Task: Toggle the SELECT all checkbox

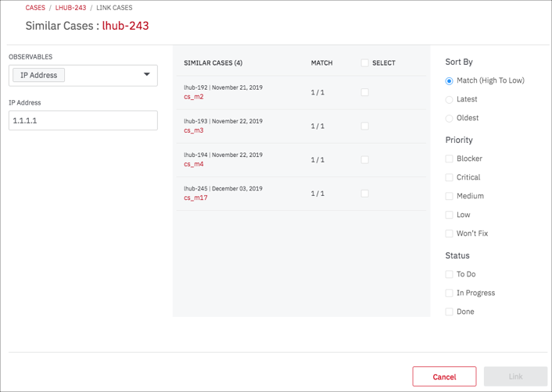Action: (x=364, y=63)
